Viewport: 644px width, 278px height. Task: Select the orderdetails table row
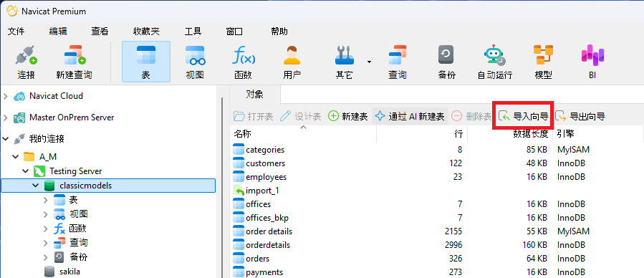click(436, 245)
